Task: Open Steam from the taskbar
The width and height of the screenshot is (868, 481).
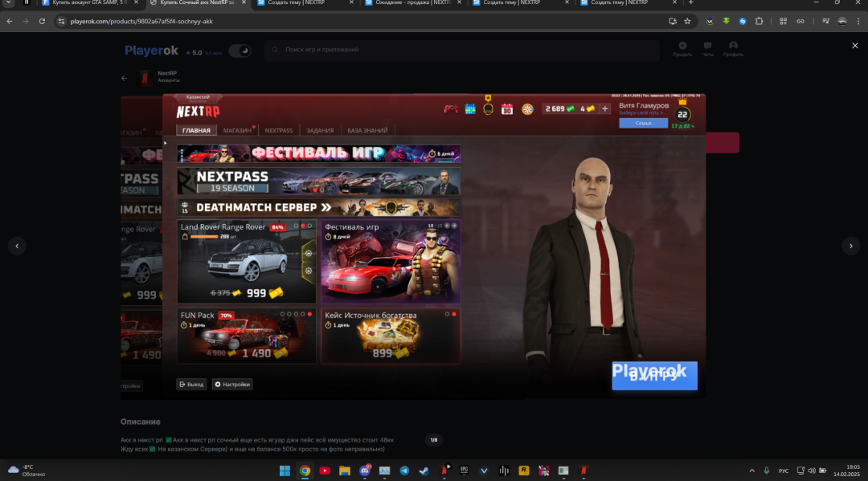Action: [x=424, y=471]
